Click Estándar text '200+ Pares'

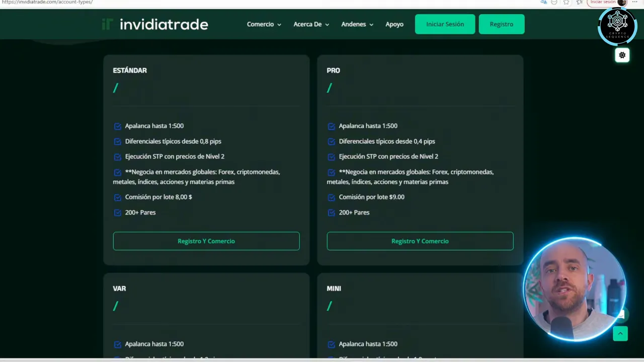[140, 212]
